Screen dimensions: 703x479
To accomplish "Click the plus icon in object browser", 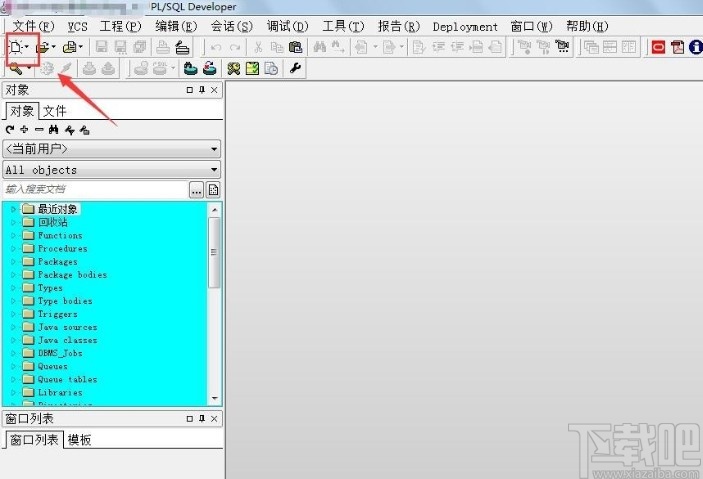I will pyautogui.click(x=24, y=130).
